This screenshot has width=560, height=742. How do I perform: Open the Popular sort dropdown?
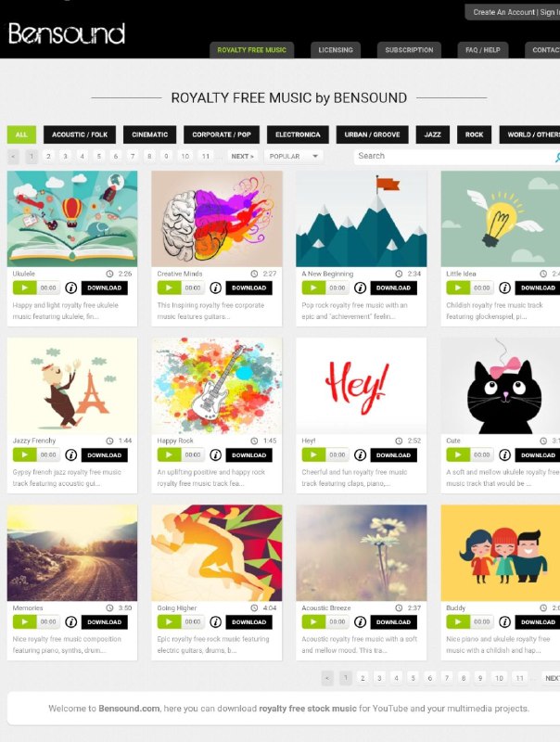[293, 156]
